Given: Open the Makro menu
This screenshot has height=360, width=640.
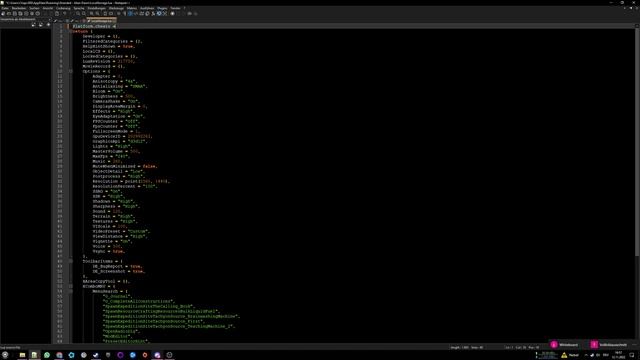Looking at the screenshot, I should point(131,8).
